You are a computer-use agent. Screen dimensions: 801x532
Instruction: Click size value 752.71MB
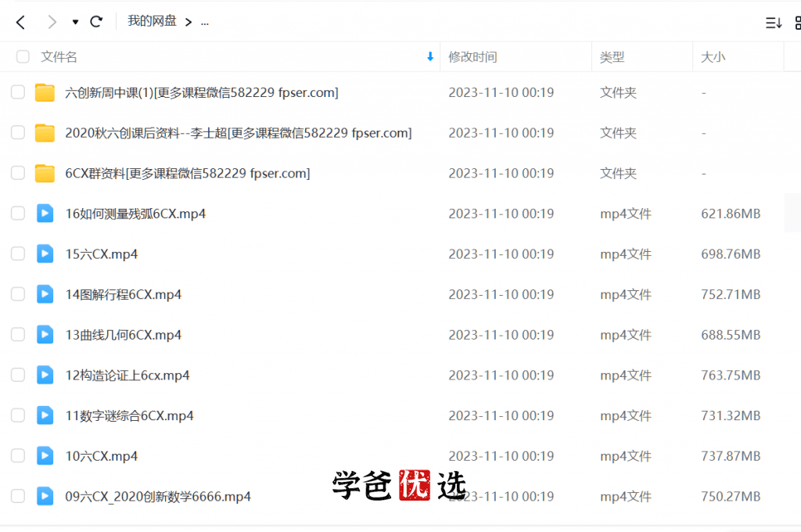731,294
